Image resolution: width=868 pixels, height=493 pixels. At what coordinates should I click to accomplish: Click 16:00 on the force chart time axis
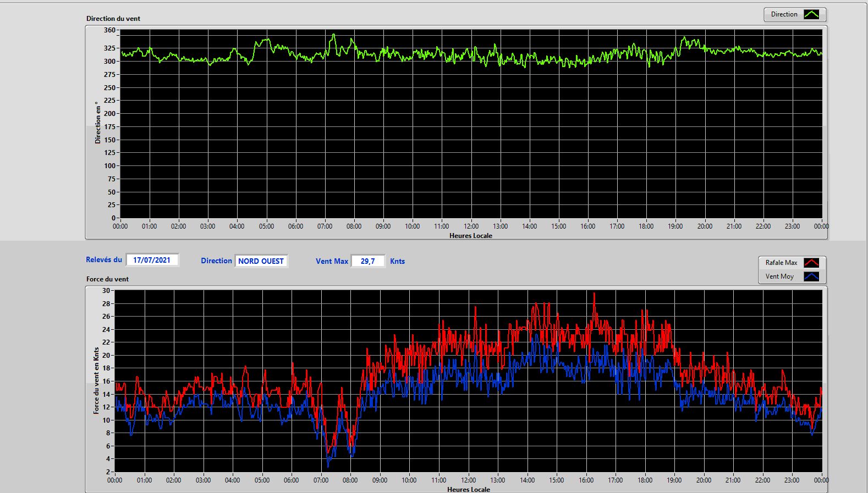coord(586,480)
